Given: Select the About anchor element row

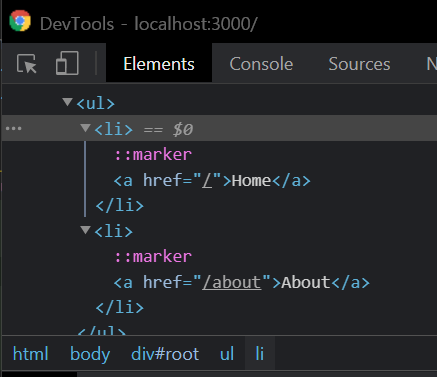Looking at the screenshot, I should click(242, 282).
